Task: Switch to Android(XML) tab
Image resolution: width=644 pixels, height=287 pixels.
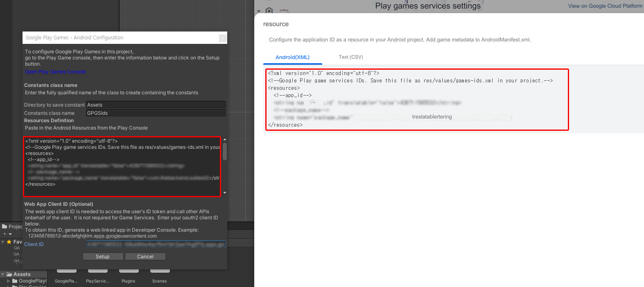Action: [x=292, y=57]
